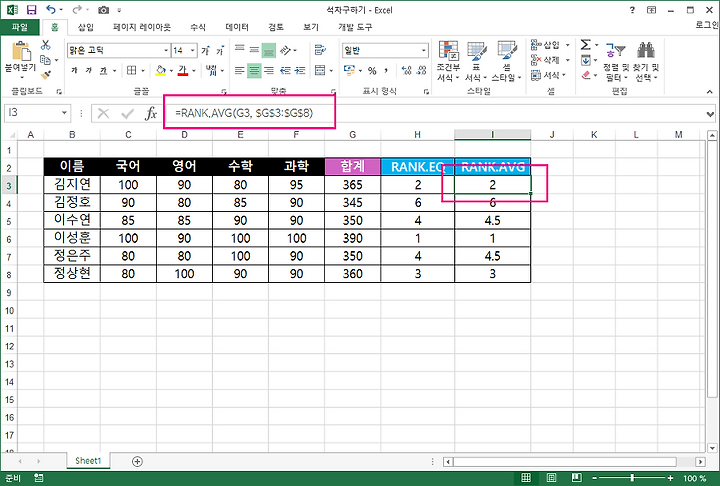The image size is (720, 486).
Task: Select the Sheet1 worksheet tab
Action: 88,461
